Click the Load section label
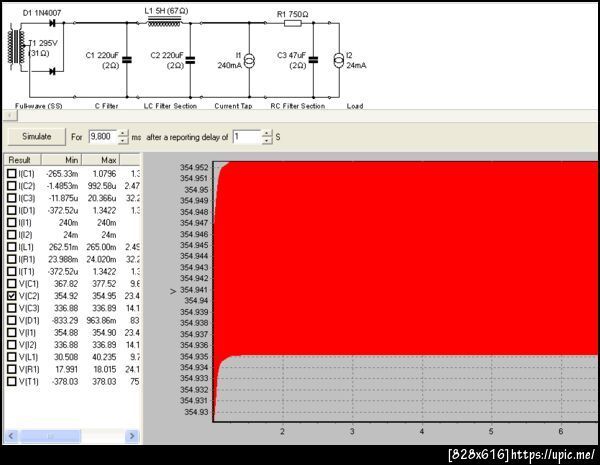This screenshot has width=600, height=465. [355, 106]
